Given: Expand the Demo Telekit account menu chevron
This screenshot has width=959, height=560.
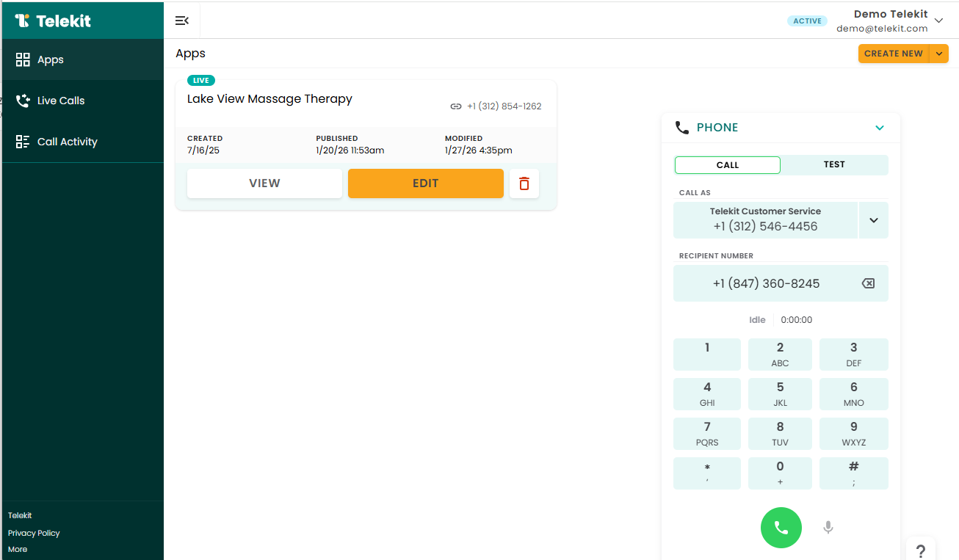Looking at the screenshot, I should (x=938, y=21).
